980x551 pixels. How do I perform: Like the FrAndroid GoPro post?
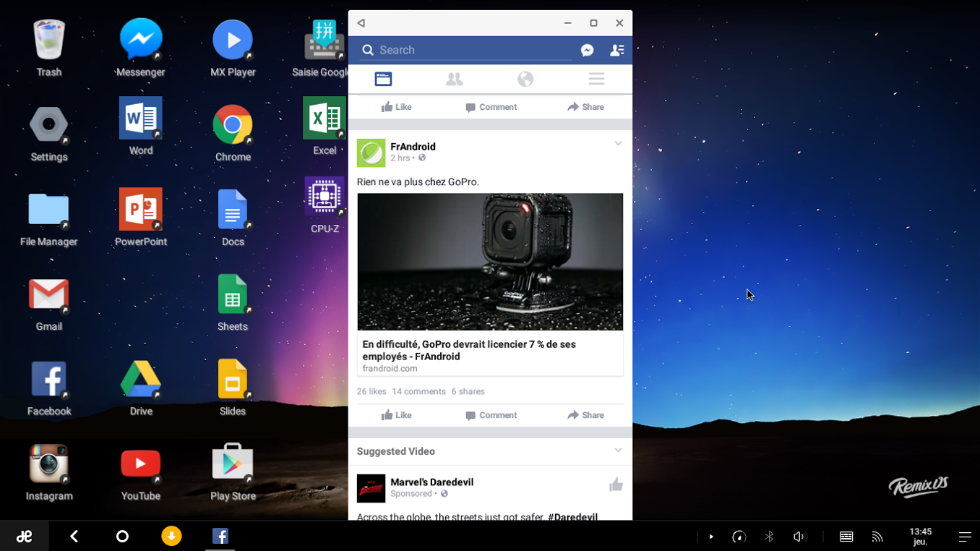coord(396,415)
